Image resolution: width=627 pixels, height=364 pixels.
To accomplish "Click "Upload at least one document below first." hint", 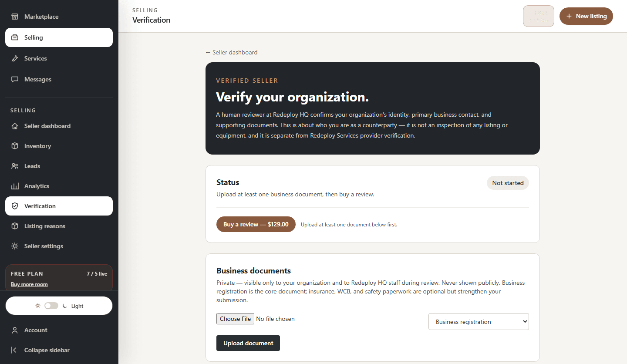I will 349,225.
